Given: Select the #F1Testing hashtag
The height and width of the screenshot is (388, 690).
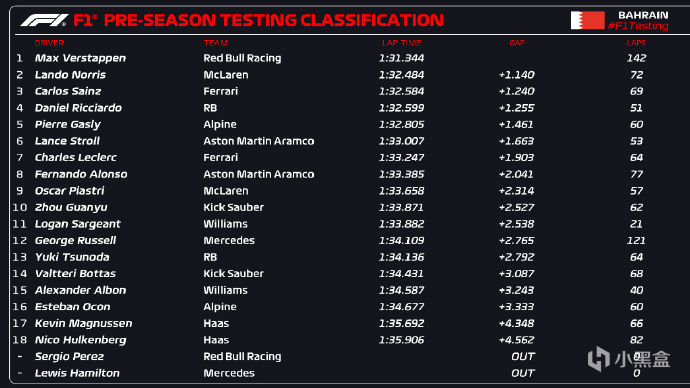Looking at the screenshot, I should pyautogui.click(x=638, y=26).
